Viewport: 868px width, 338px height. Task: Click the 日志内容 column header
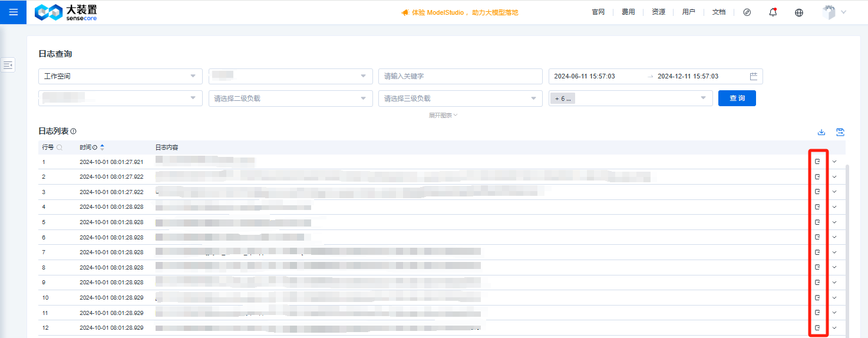point(167,147)
